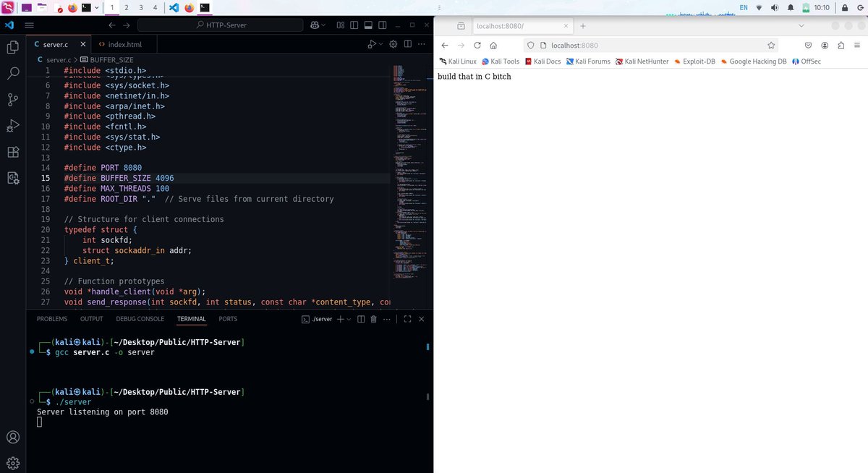Open the Remote Explorer view icon

pyautogui.click(x=12, y=178)
